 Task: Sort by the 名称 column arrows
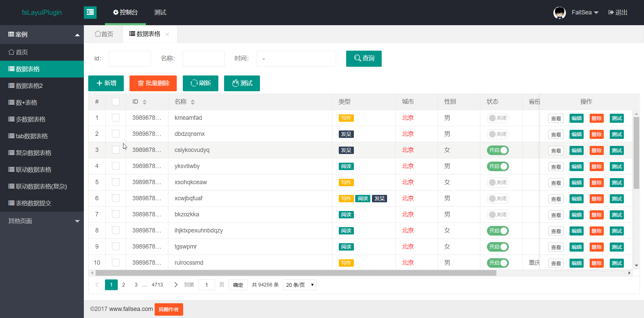tap(193, 102)
